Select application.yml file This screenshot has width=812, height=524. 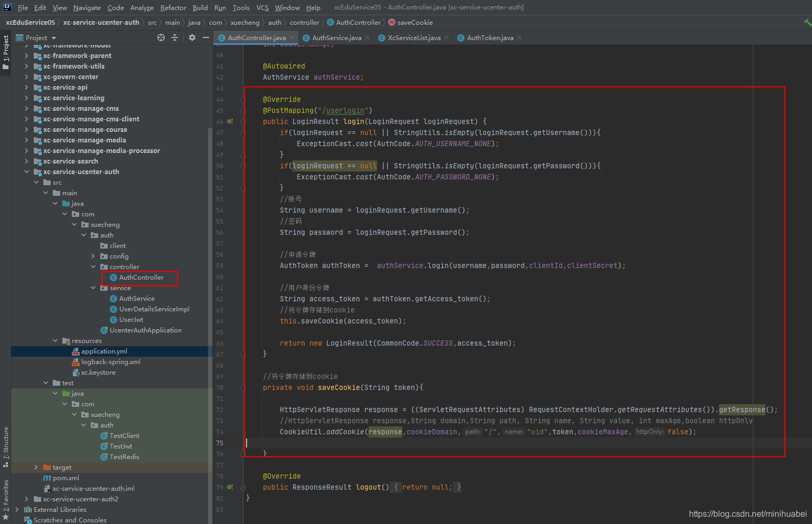tap(104, 351)
